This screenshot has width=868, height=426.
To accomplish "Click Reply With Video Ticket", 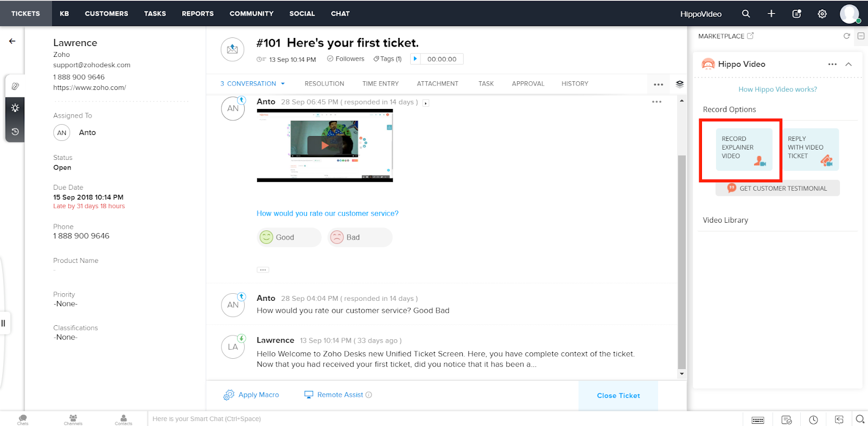I will coord(810,150).
